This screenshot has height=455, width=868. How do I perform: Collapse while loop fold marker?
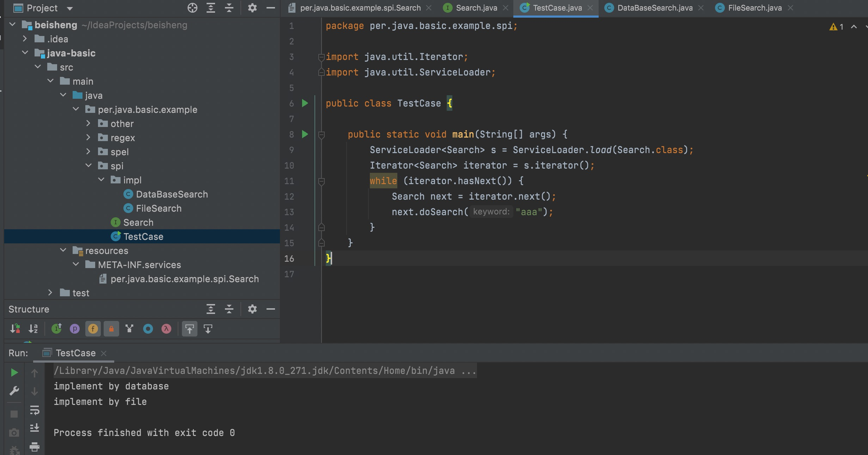(321, 181)
